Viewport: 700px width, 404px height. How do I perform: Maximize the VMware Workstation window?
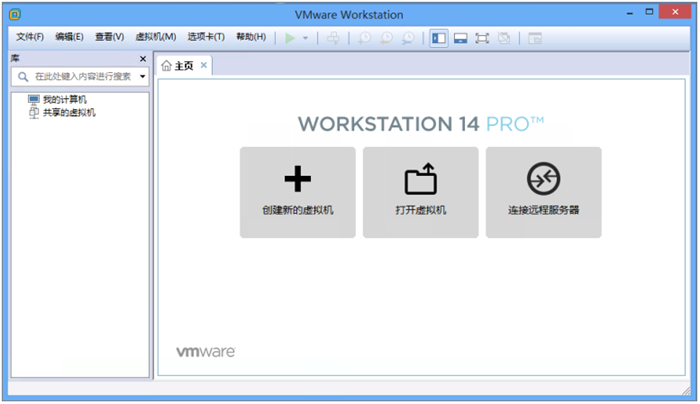pos(649,12)
